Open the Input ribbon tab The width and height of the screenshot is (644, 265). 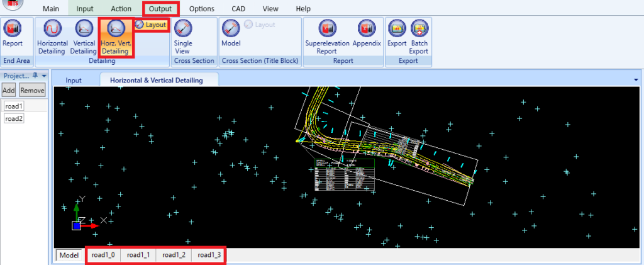[85, 9]
